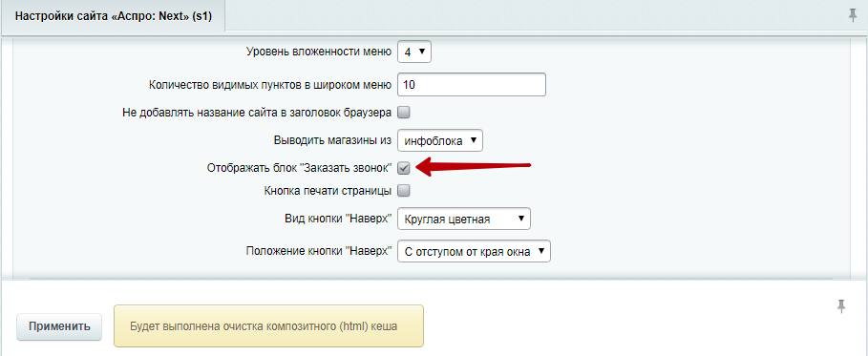Click the pin icon beside the Apply bar
868x356 pixels.
841,305
